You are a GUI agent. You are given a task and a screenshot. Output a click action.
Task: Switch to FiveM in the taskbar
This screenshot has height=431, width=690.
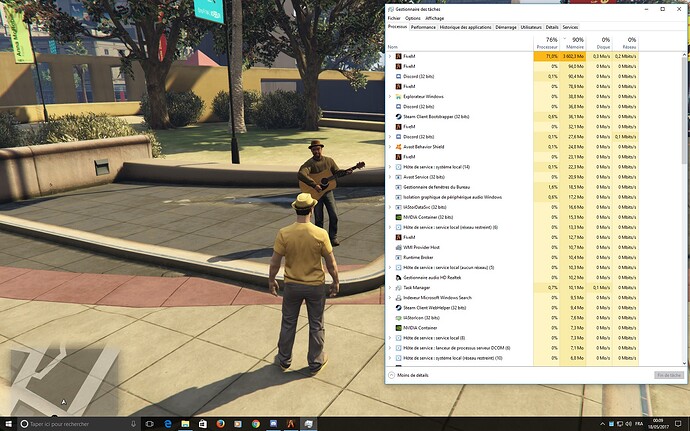(x=291, y=424)
